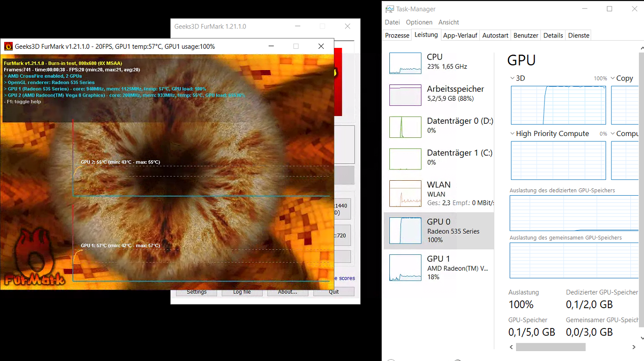
Task: Click the 'GPU 1: 57°C' temperature graph label
Action: coord(120,246)
